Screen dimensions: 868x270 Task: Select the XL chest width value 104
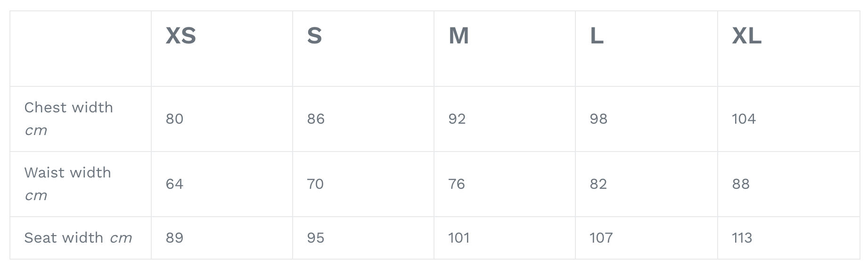coord(744,119)
